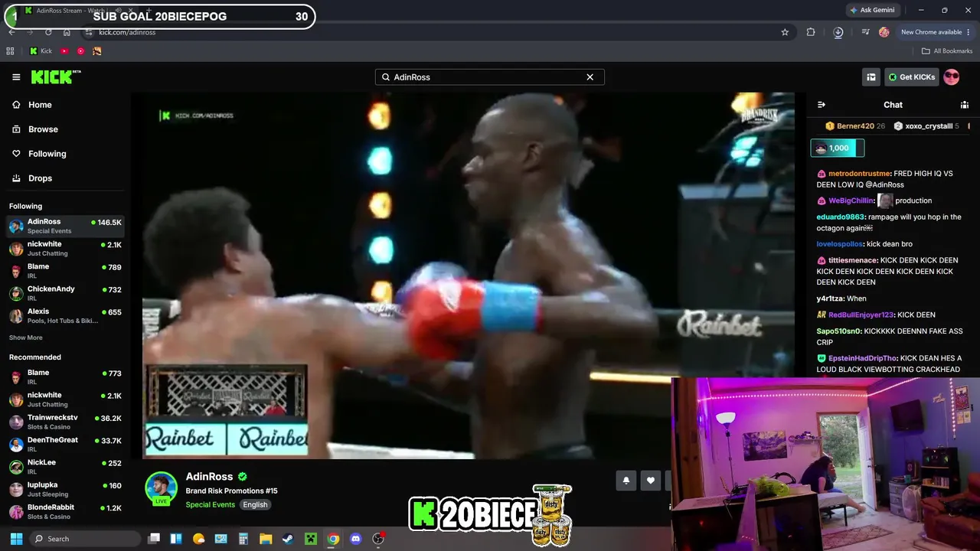Open AdinRoss channel in Following list

65,226
